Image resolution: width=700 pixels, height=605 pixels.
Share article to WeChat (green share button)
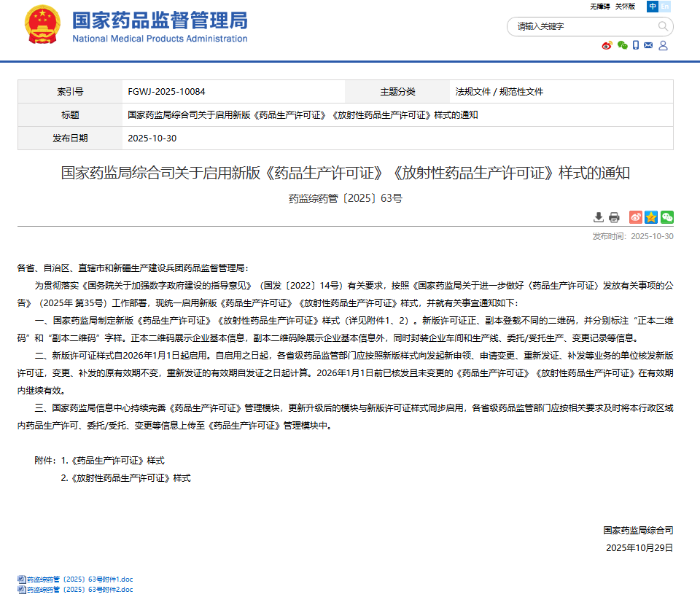click(666, 217)
